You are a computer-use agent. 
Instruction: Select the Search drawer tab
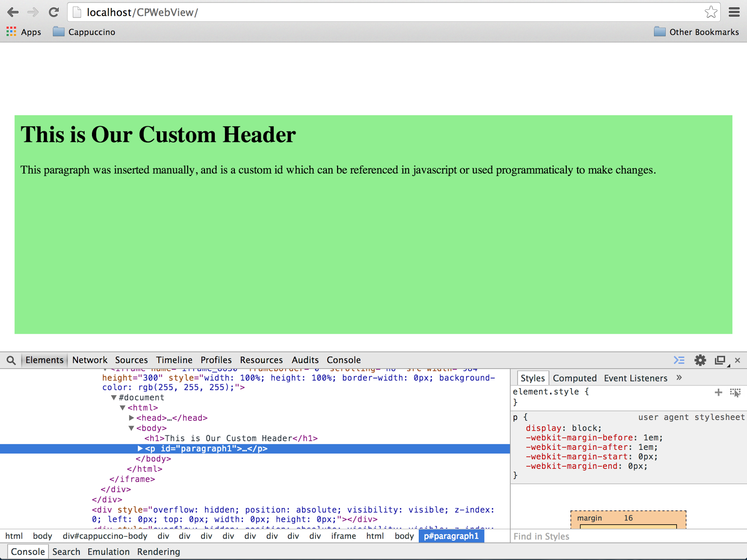66,552
